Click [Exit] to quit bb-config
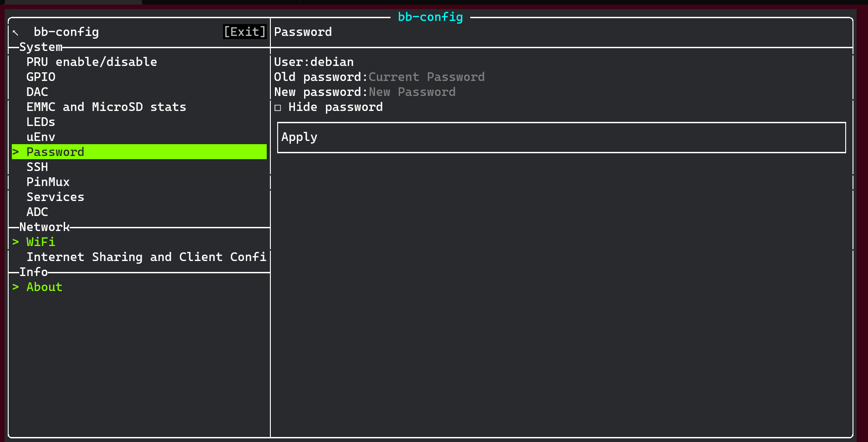Image resolution: width=868 pixels, height=442 pixels. tap(244, 32)
